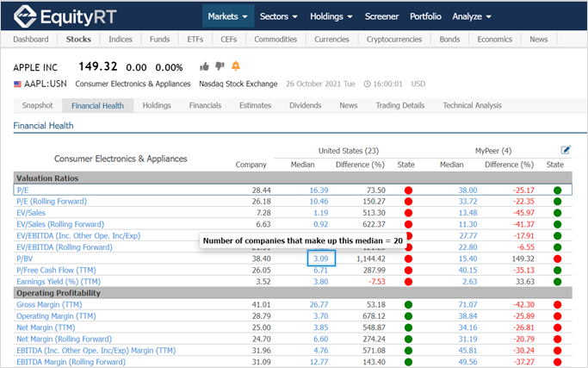Go to the Dashboard sub-navigation item
The height and width of the screenshot is (368, 588).
click(31, 39)
